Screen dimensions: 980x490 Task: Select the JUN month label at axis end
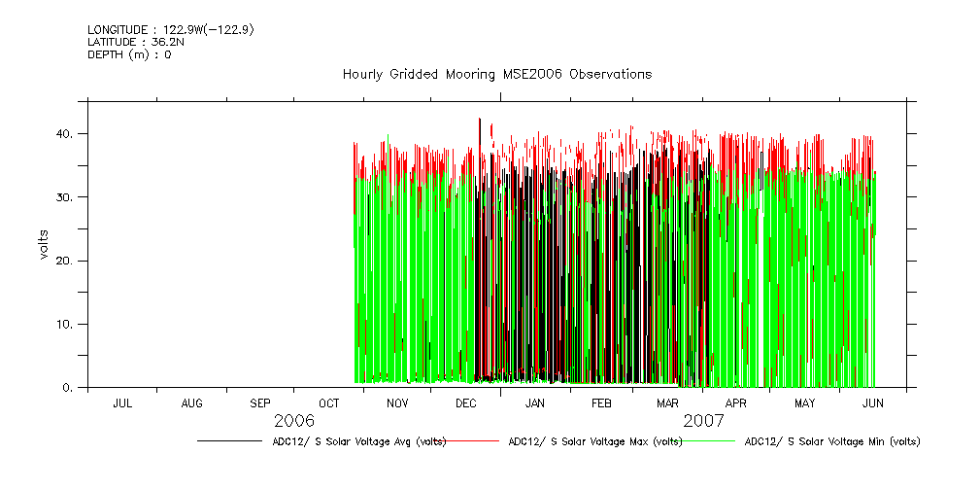[x=872, y=402]
